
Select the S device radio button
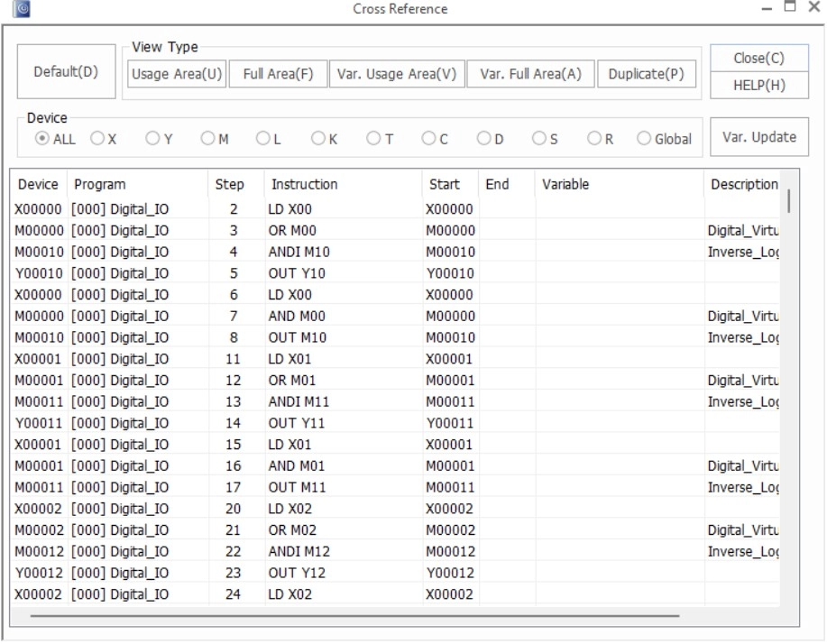(539, 139)
